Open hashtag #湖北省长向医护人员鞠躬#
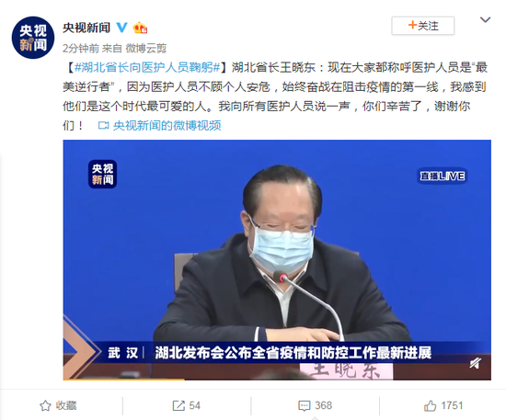Image resolution: width=506 pixels, height=420 pixels. point(147,67)
